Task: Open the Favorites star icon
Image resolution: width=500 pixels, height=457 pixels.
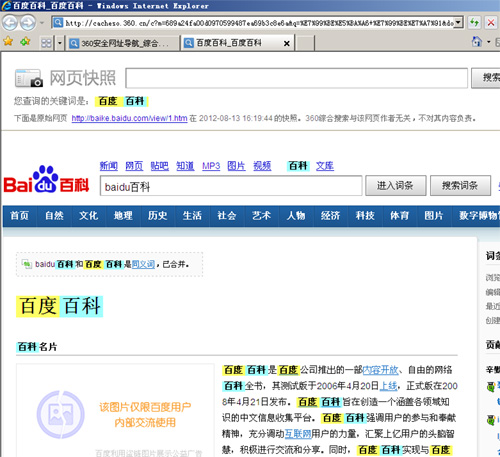Action: [8, 42]
